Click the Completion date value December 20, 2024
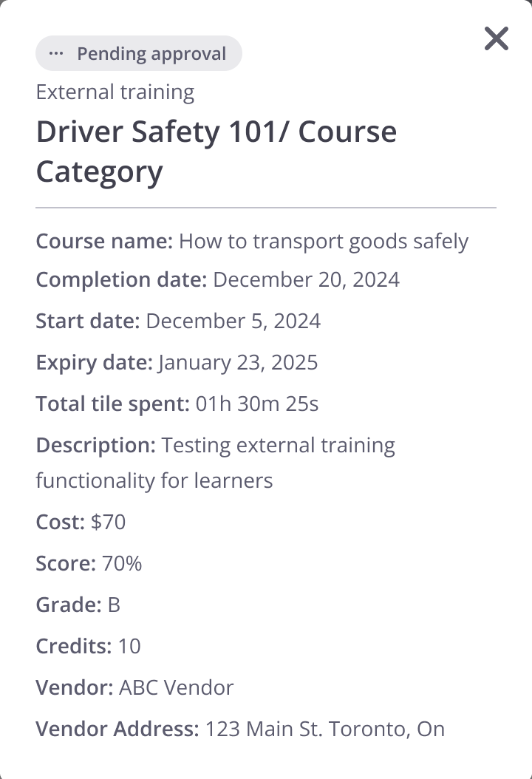 click(x=306, y=280)
